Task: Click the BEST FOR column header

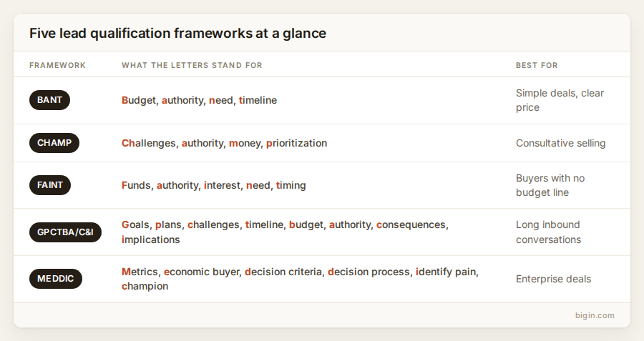Action: tap(537, 65)
